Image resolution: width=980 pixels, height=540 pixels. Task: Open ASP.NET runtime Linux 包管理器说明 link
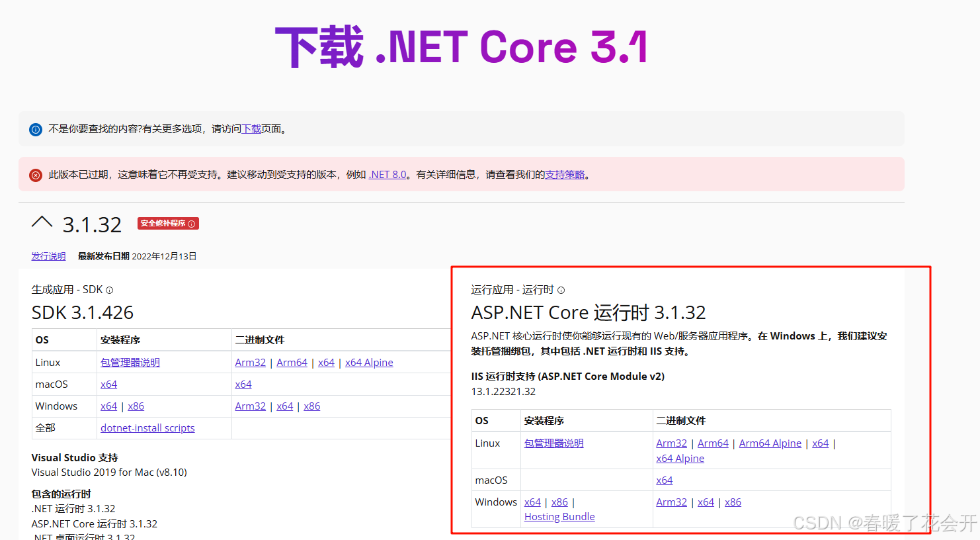click(554, 443)
